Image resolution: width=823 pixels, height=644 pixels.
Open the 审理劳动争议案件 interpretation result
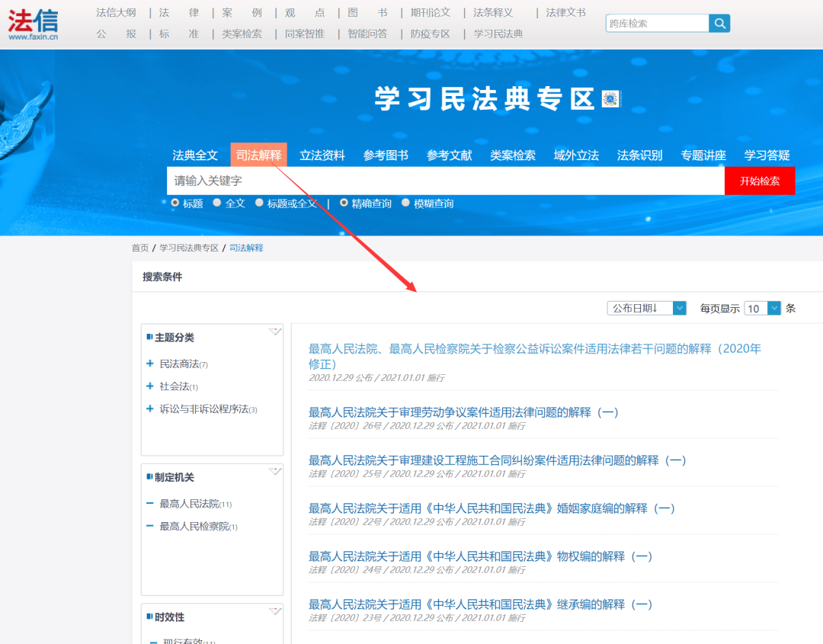click(463, 412)
